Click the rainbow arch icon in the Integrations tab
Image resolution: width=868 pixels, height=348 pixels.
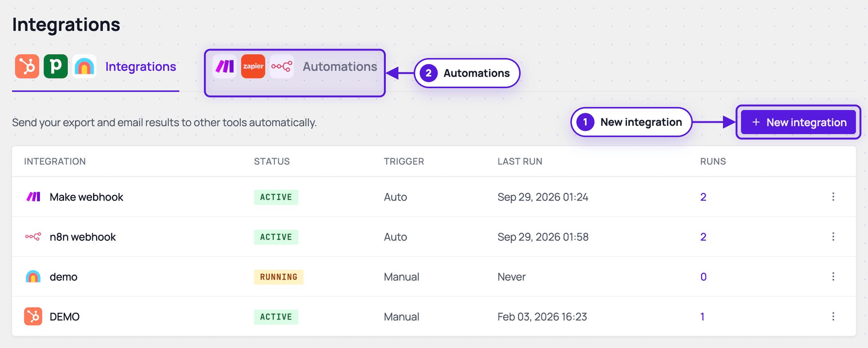(84, 66)
